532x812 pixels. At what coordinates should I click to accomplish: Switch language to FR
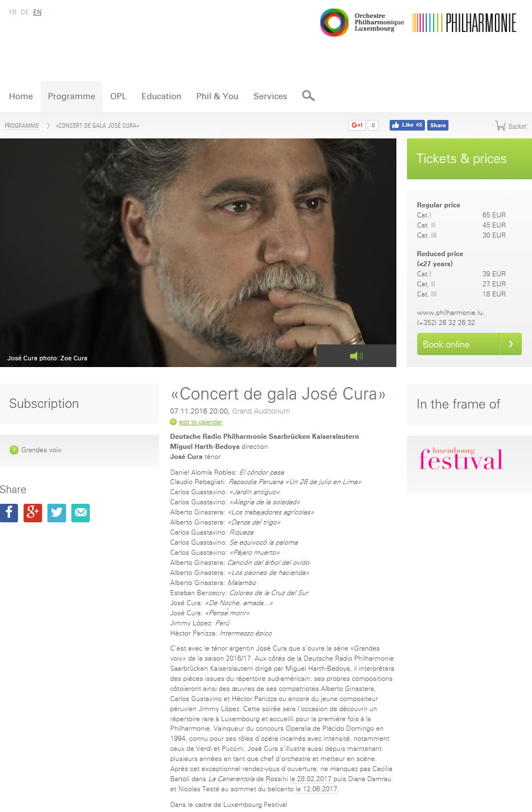tap(13, 12)
